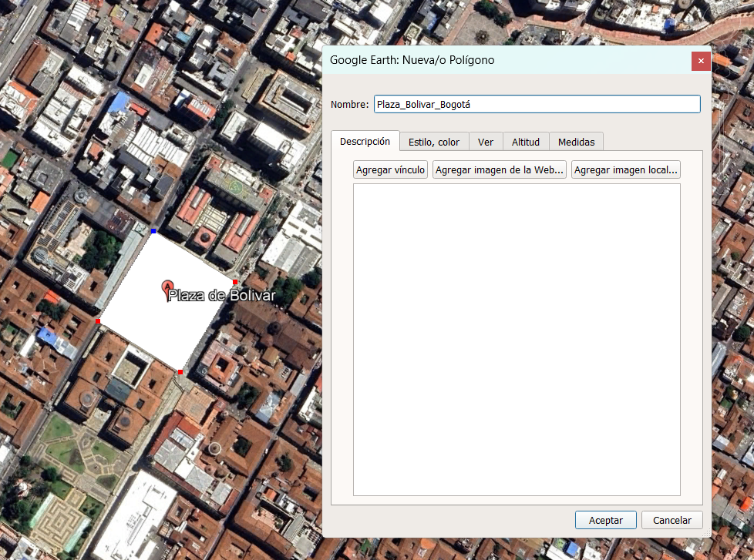This screenshot has height=560, width=754.
Task: Switch to the Medidas tab
Action: pyautogui.click(x=576, y=143)
